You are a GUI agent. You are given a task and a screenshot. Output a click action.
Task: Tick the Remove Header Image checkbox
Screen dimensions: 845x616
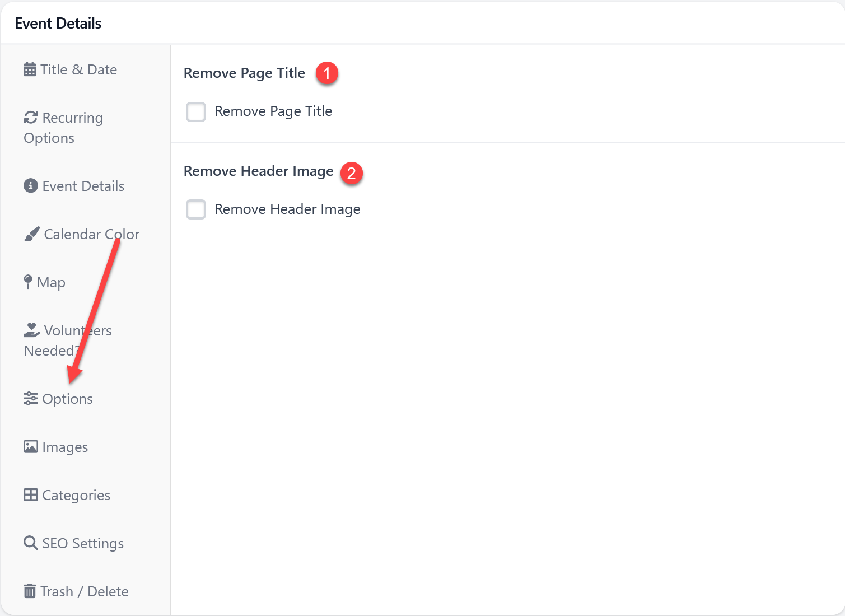point(196,210)
